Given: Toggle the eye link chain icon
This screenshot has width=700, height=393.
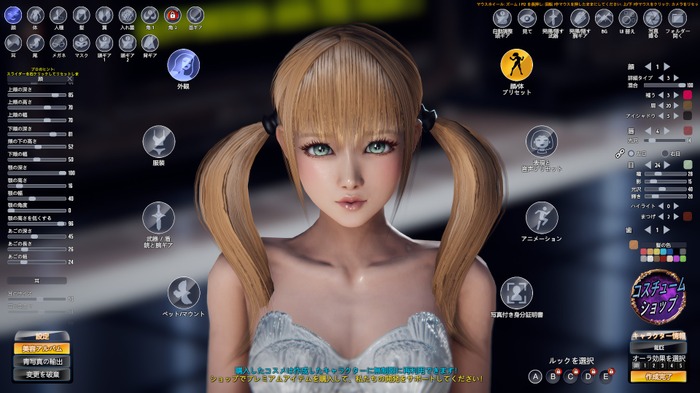Looking at the screenshot, I should click(620, 154).
